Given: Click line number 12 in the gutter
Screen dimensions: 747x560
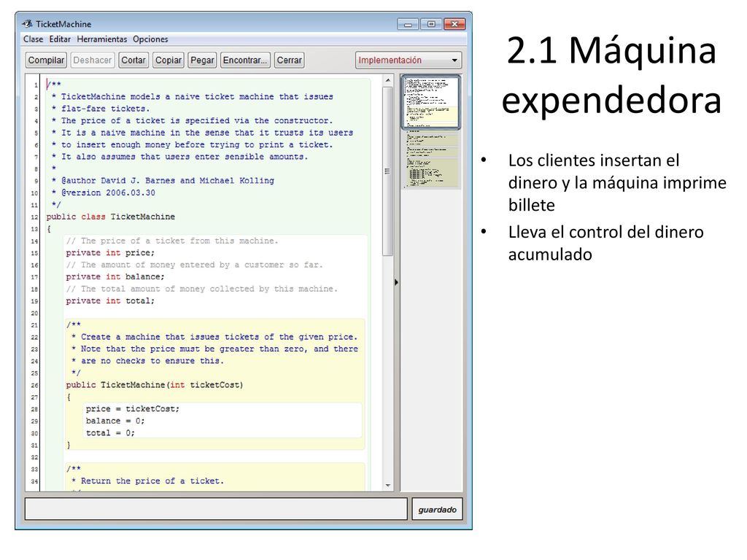Looking at the screenshot, I should click(x=34, y=217).
